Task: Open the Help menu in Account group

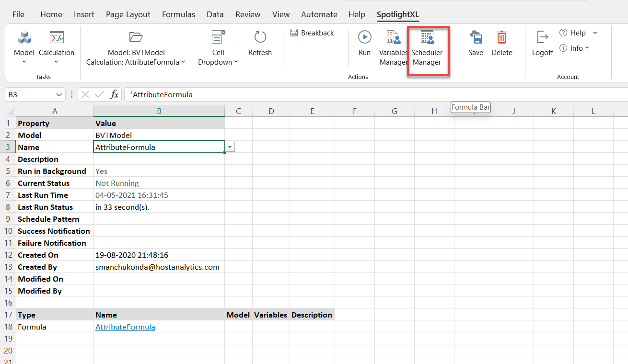Action: tap(579, 33)
